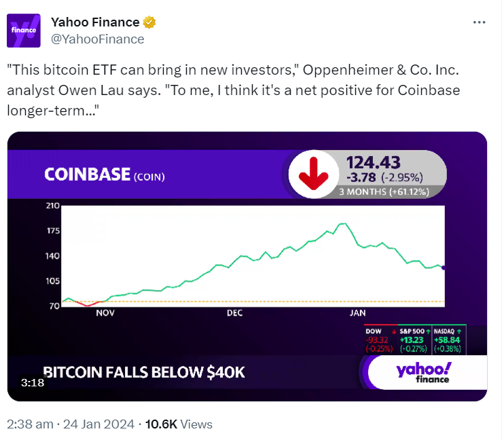
Task: Click the gold verified badge
Action: [x=149, y=22]
